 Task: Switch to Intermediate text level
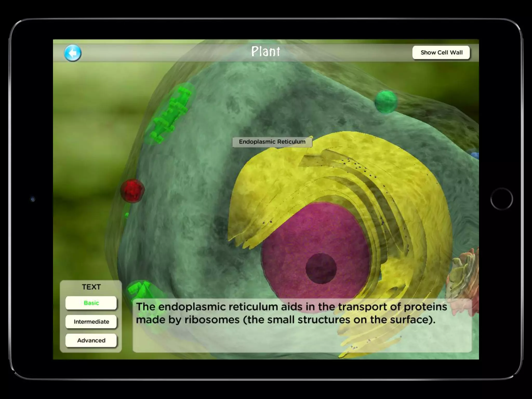click(91, 322)
